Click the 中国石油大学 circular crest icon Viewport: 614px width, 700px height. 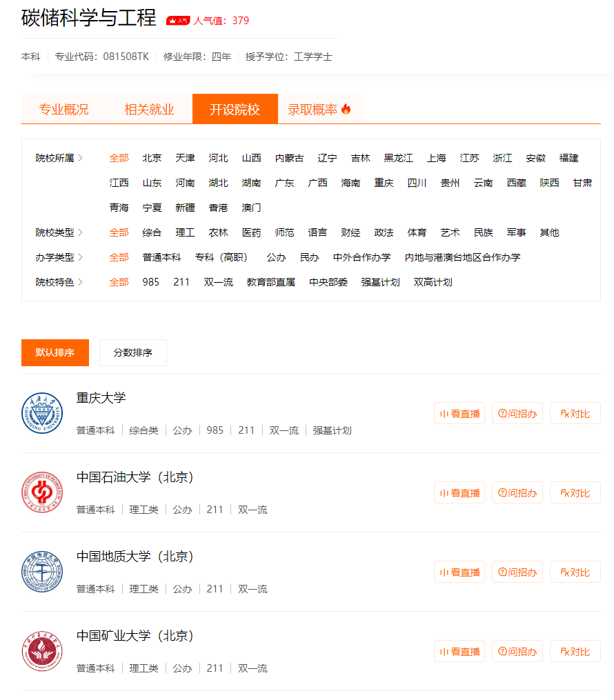(42, 492)
